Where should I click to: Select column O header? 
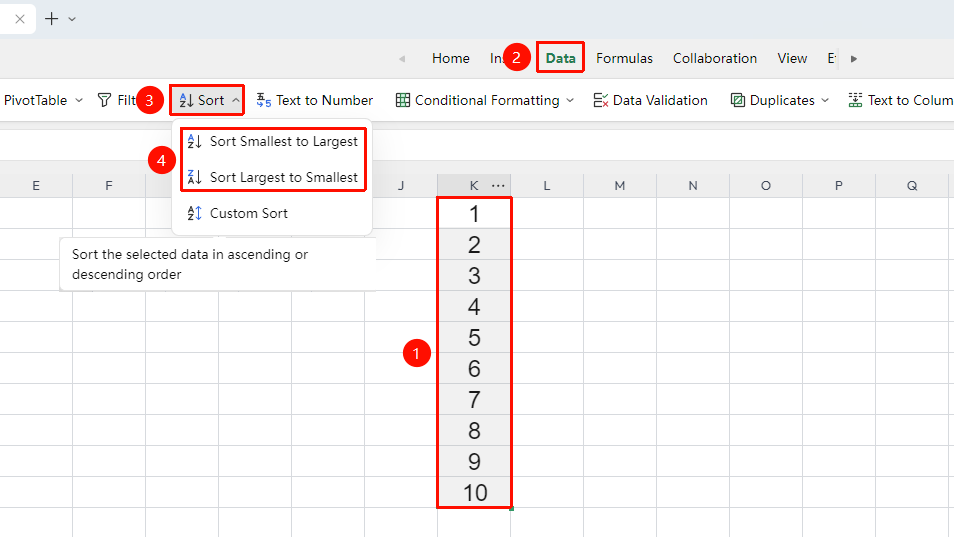(x=766, y=186)
